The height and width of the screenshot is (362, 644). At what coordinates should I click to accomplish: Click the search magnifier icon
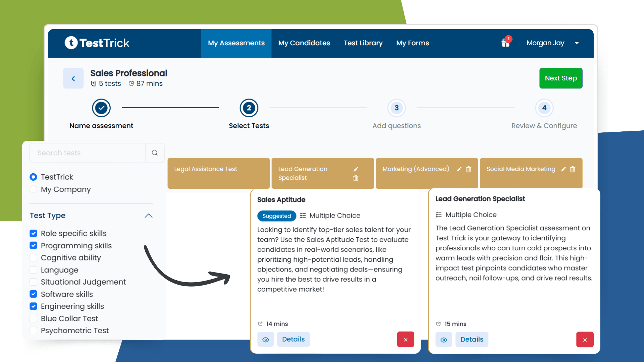pyautogui.click(x=155, y=153)
